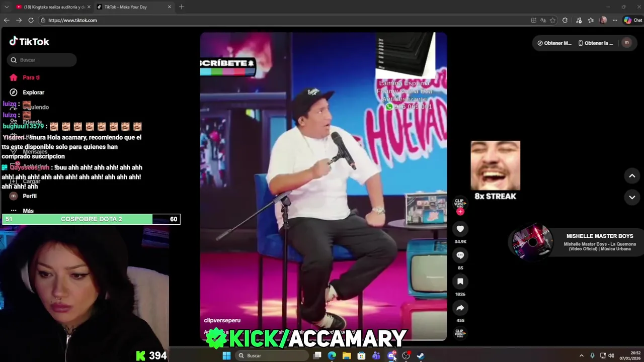Image resolution: width=644 pixels, height=362 pixels.
Task: Open Microsoft Store from taskbar
Action: 361,356
